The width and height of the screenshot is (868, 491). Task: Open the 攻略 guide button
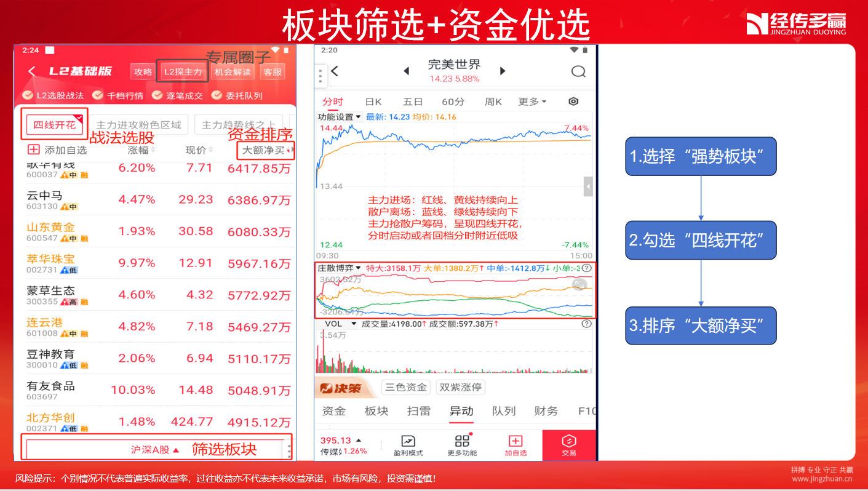[x=143, y=72]
